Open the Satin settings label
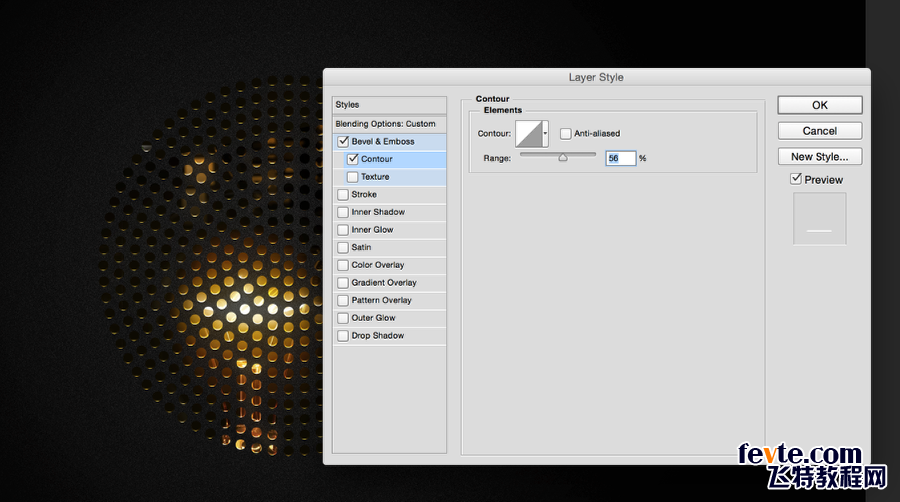The width and height of the screenshot is (900, 502). tap(361, 247)
